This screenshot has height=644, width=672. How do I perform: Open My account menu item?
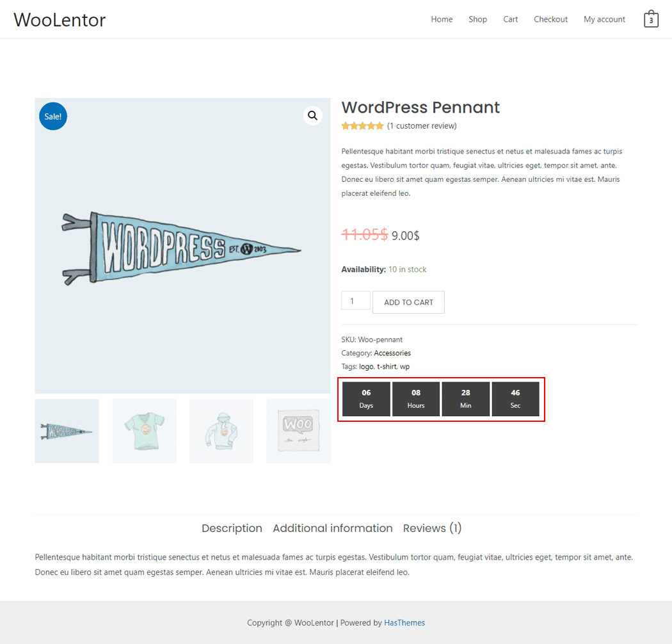604,19
